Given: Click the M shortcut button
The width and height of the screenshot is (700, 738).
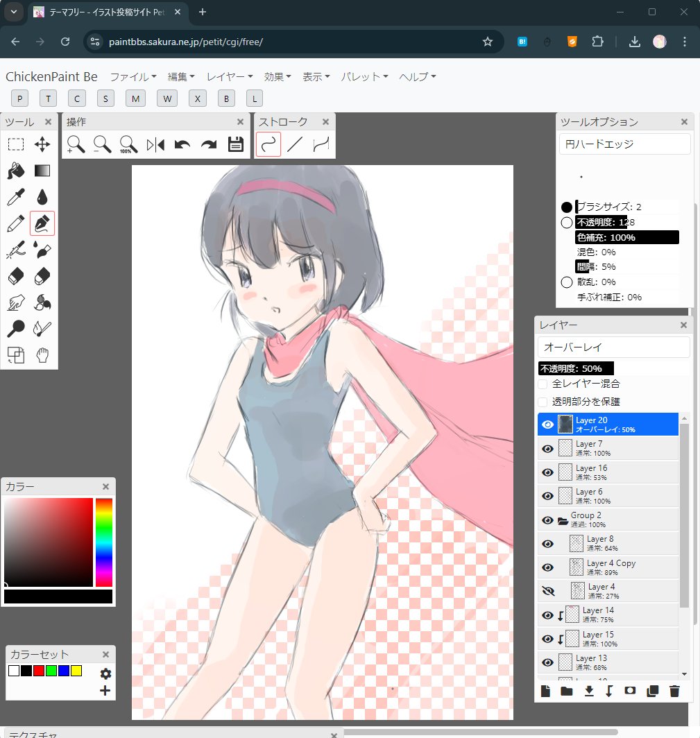Looking at the screenshot, I should click(135, 98).
